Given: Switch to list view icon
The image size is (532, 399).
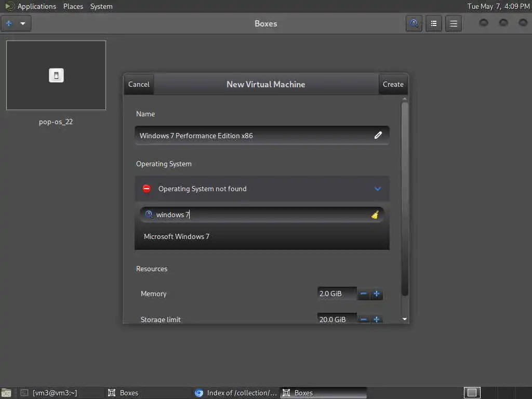Looking at the screenshot, I should (434, 23).
